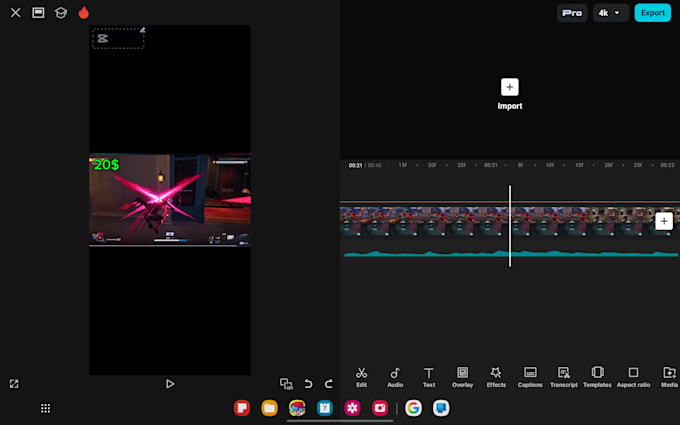Open the Audio tool
This screenshot has height=425, width=680.
(x=395, y=377)
